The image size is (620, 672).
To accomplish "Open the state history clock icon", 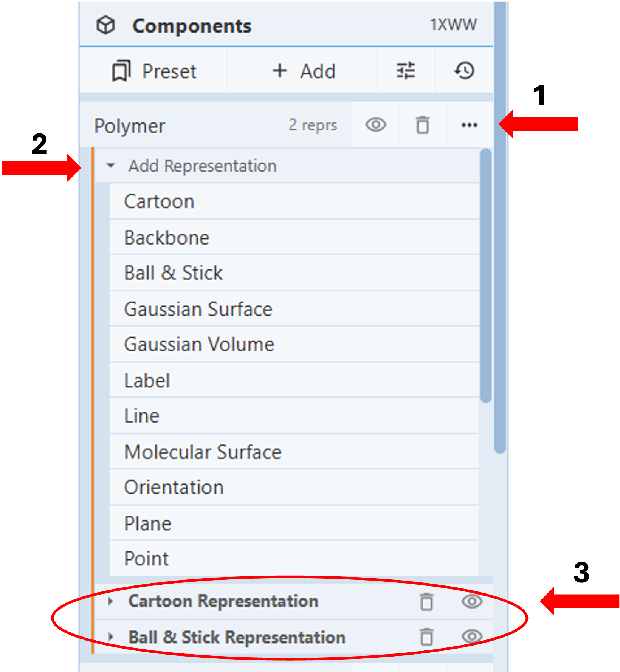I will click(x=464, y=71).
